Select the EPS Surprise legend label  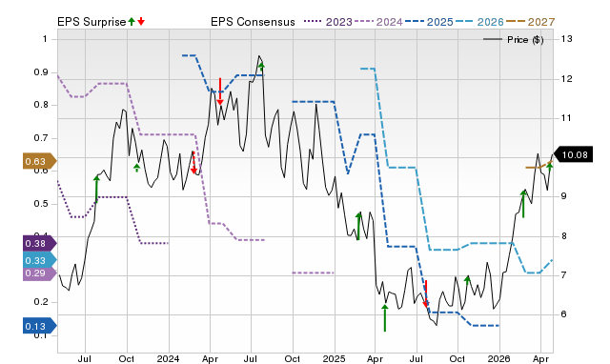point(91,22)
